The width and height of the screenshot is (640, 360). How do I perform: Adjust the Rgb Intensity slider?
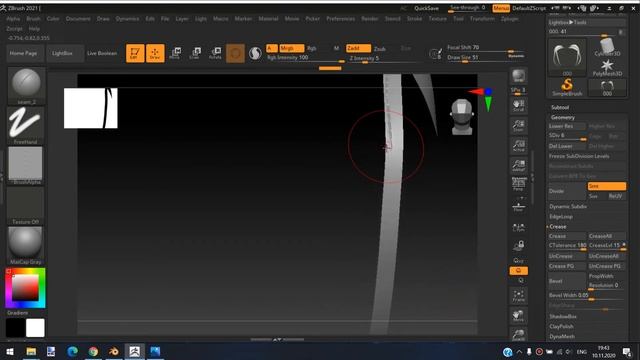(305, 58)
